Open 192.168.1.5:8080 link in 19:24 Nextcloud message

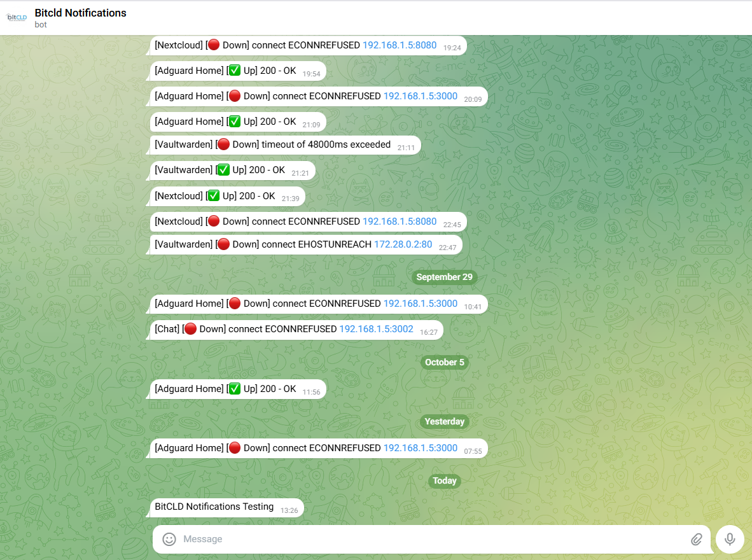(x=400, y=45)
